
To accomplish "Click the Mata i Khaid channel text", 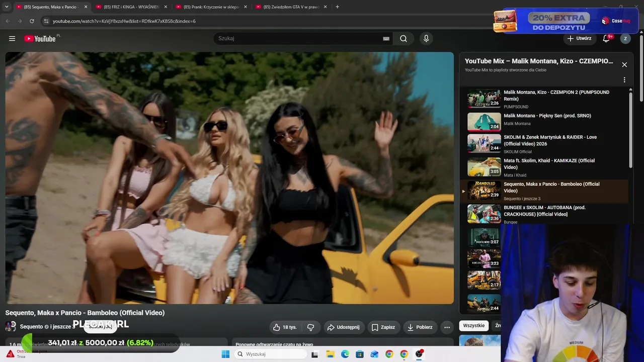I will tap(515, 175).
